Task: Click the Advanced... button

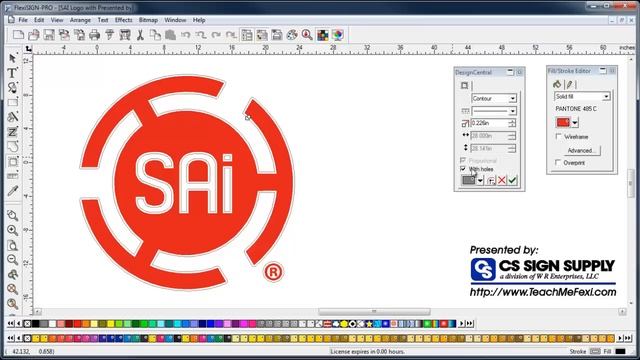Action: click(x=582, y=150)
